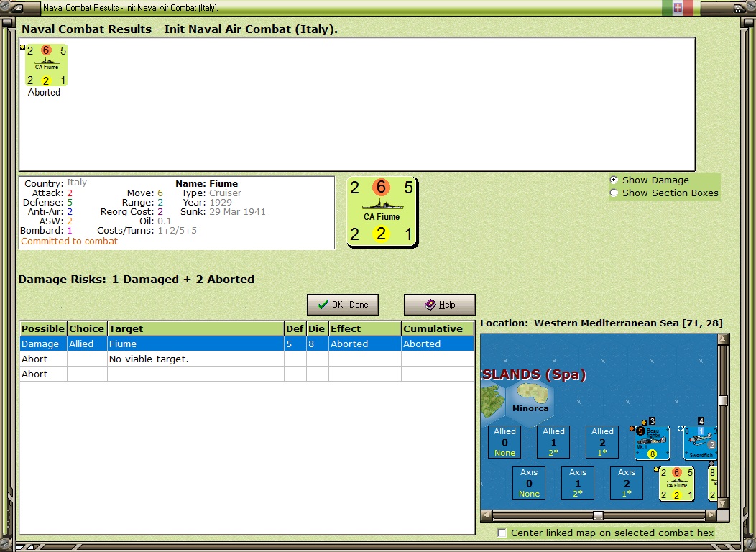Click the black number 3 marker above Beaufighter
Image resolution: width=756 pixels, height=552 pixels.
(652, 421)
